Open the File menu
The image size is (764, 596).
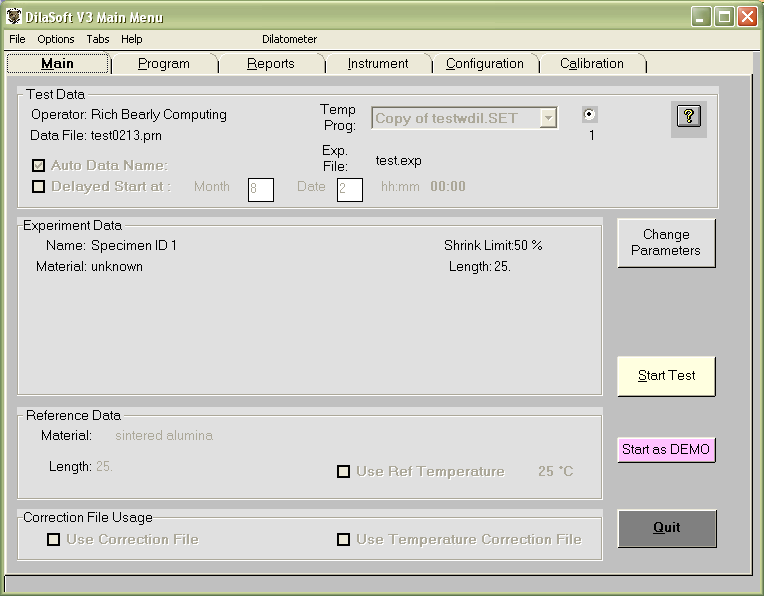pos(17,39)
